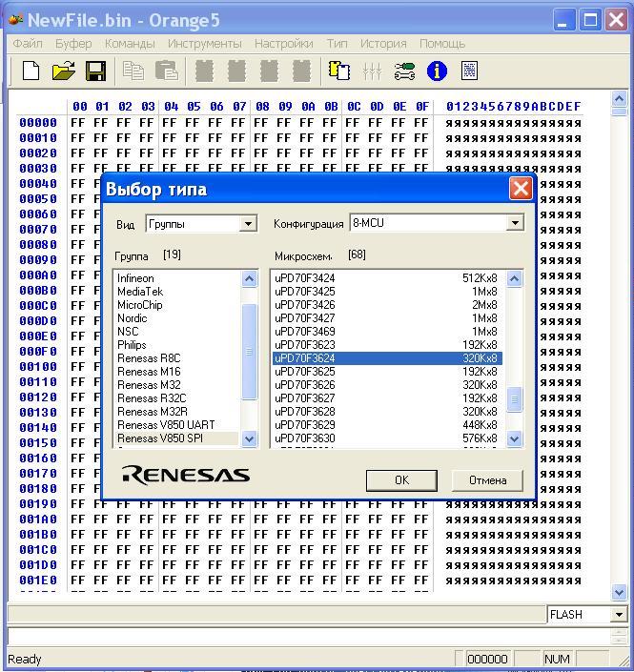The height and width of the screenshot is (672, 634).
Task: Open the Файл menu
Action: pyautogui.click(x=28, y=44)
